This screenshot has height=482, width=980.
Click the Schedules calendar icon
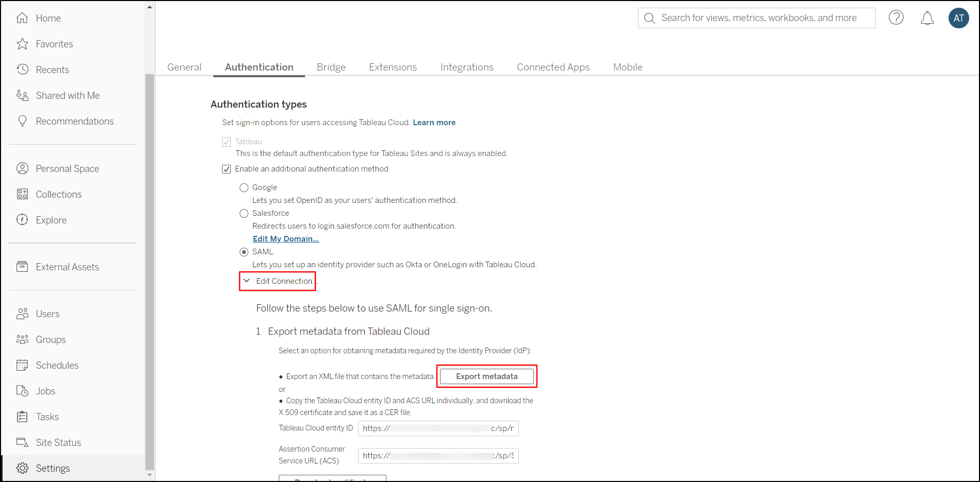pyautogui.click(x=22, y=365)
